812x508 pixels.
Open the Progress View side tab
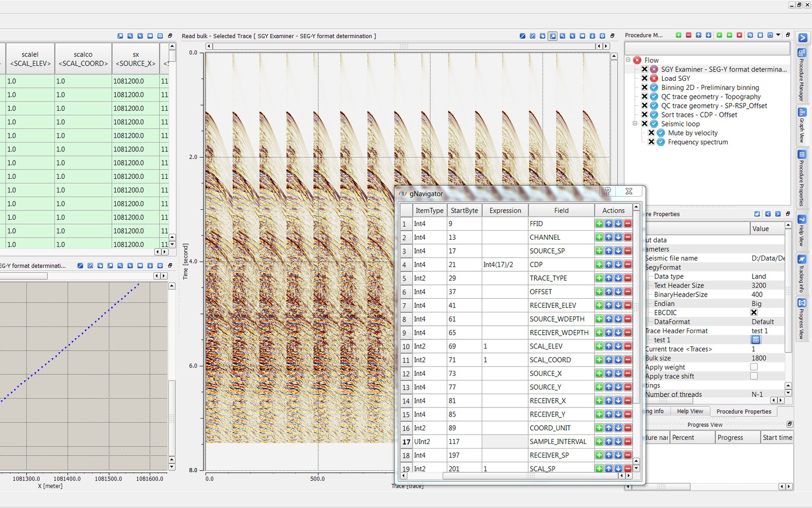[802, 319]
